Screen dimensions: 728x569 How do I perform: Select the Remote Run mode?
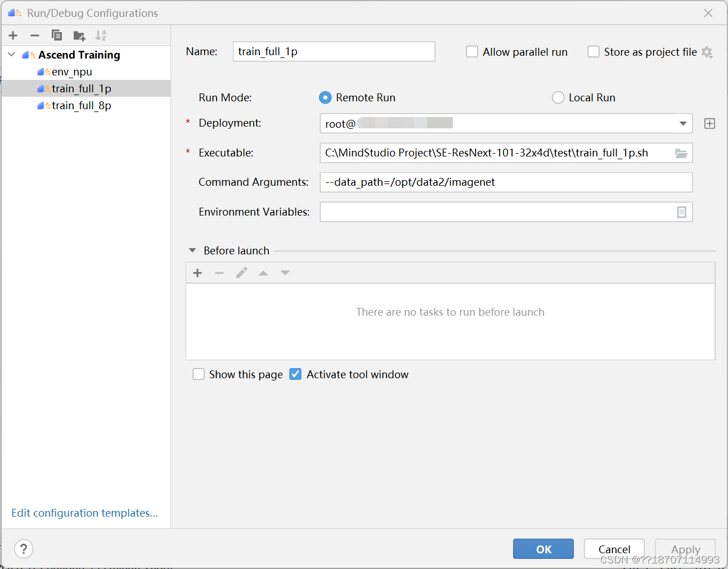325,97
